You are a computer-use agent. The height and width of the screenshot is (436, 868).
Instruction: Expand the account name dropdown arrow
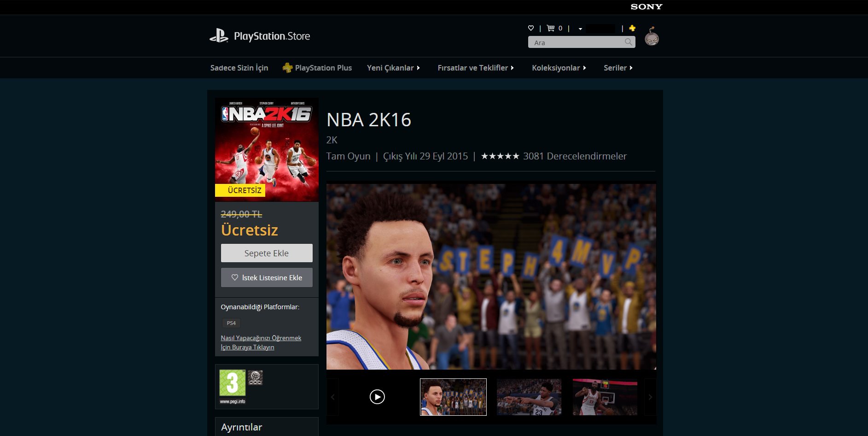(x=580, y=29)
